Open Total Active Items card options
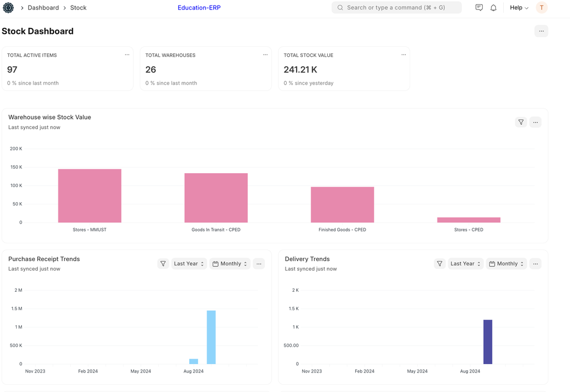This screenshot has height=392, width=570. [x=127, y=55]
